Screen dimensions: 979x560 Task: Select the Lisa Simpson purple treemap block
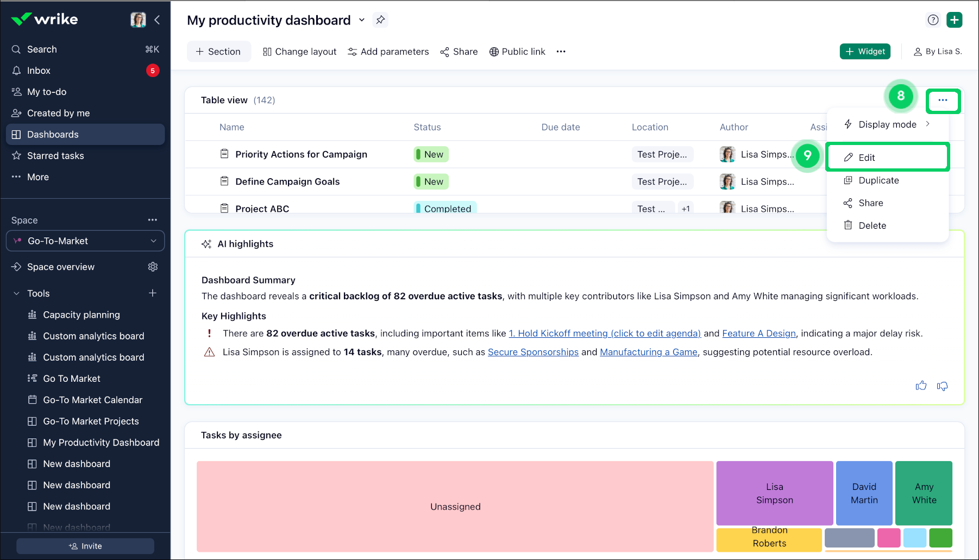774,493
